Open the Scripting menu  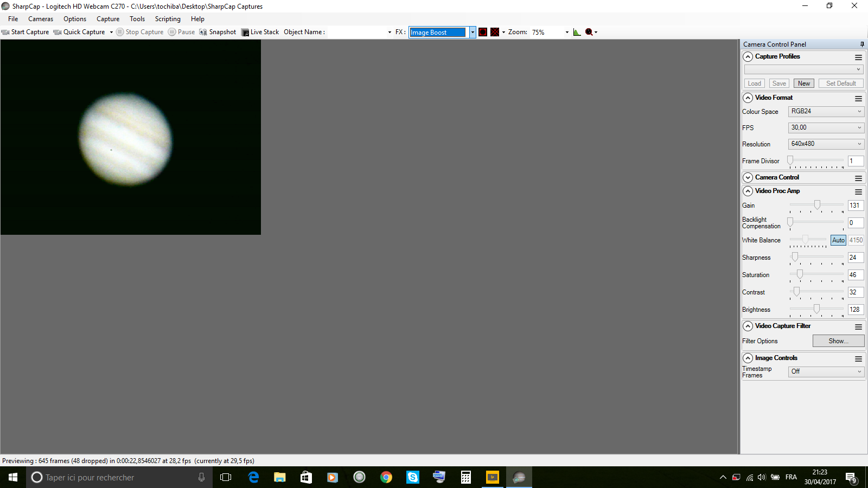pyautogui.click(x=168, y=18)
